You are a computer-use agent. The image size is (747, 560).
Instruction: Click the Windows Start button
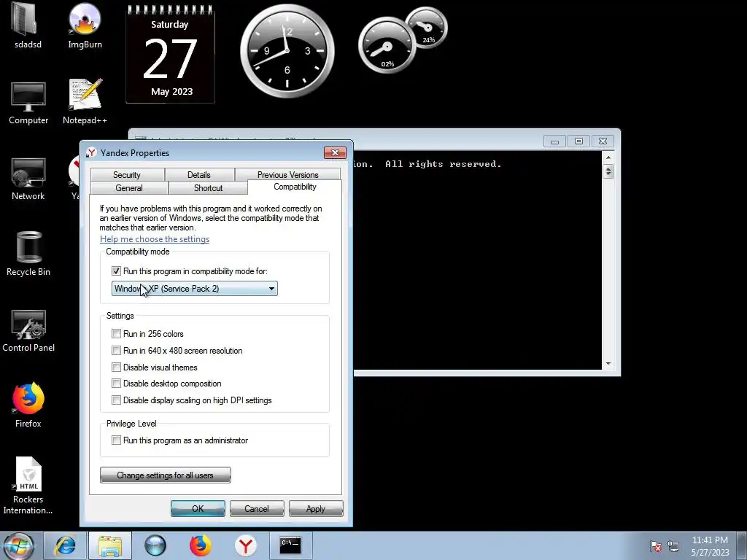coord(18,545)
